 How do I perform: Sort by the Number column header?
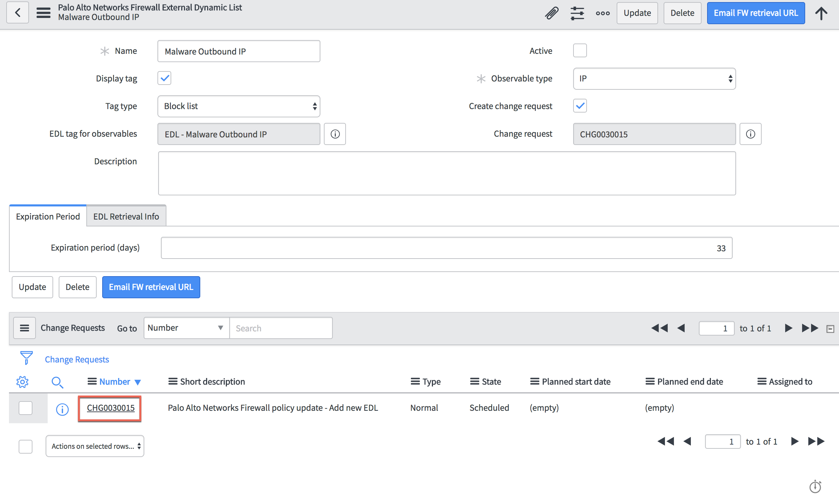point(115,381)
